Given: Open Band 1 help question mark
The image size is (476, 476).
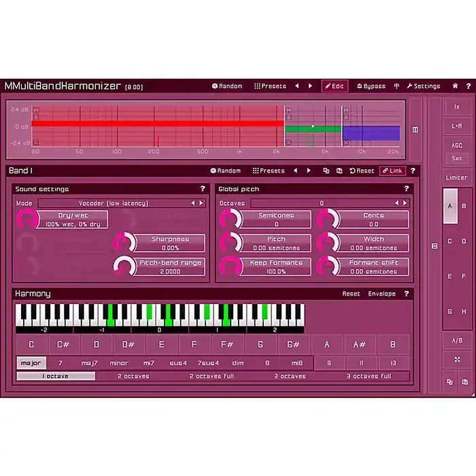Looking at the screenshot, I should pos(413,171).
